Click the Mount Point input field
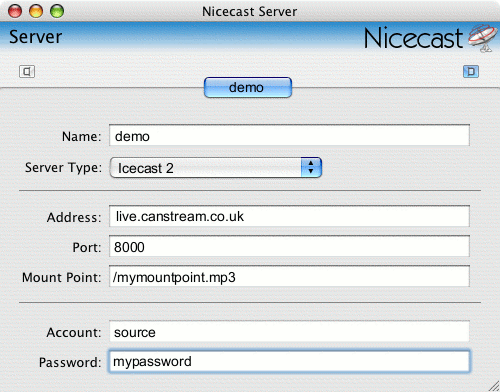 click(289, 276)
